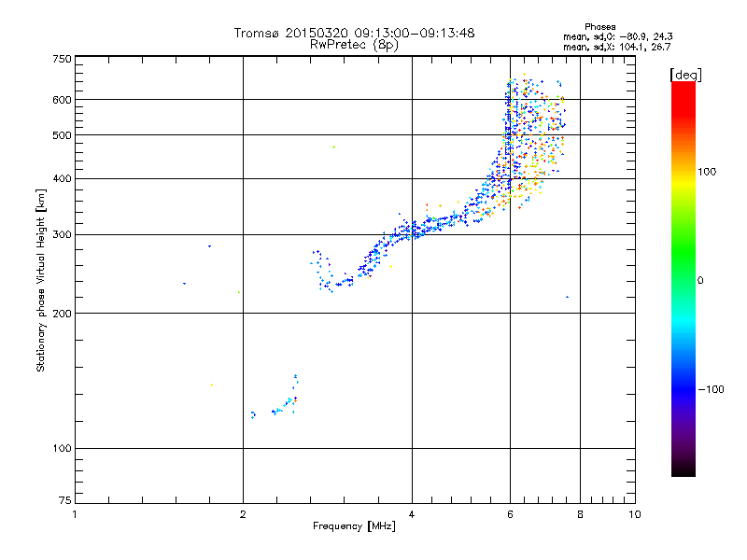This screenshot has height=560, width=747.
Task: Click the frequency axis tick label "1"
Action: pyautogui.click(x=75, y=514)
